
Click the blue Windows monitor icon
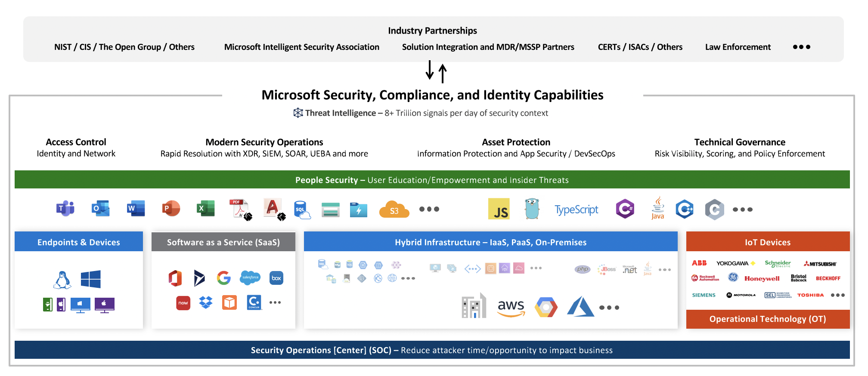[x=81, y=305]
